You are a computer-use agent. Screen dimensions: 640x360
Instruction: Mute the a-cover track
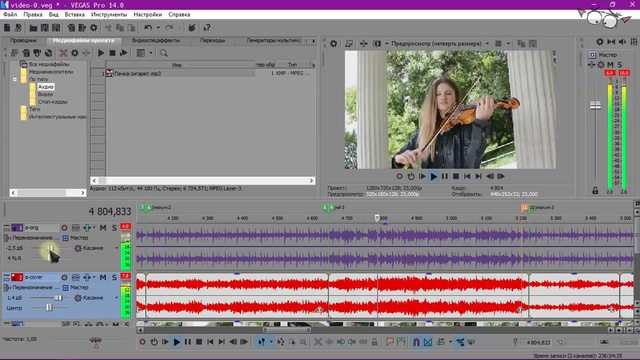pyautogui.click(x=103, y=278)
